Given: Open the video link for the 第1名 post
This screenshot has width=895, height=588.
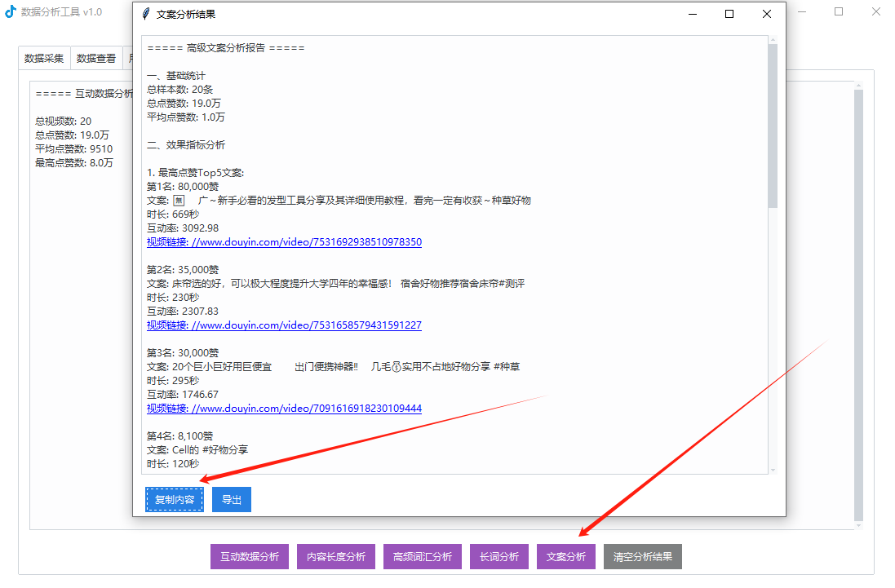Looking at the screenshot, I should click(284, 242).
